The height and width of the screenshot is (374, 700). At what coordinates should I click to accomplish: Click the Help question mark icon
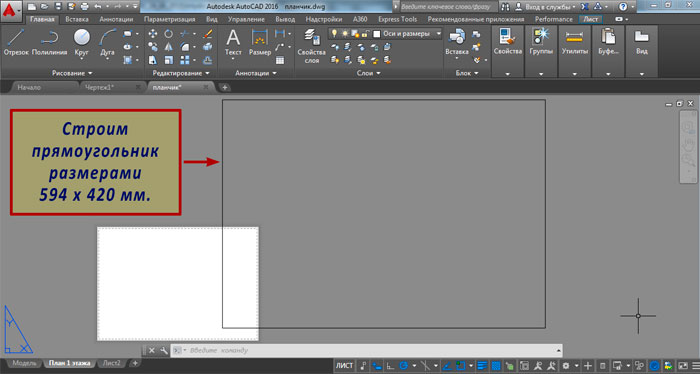tap(623, 7)
